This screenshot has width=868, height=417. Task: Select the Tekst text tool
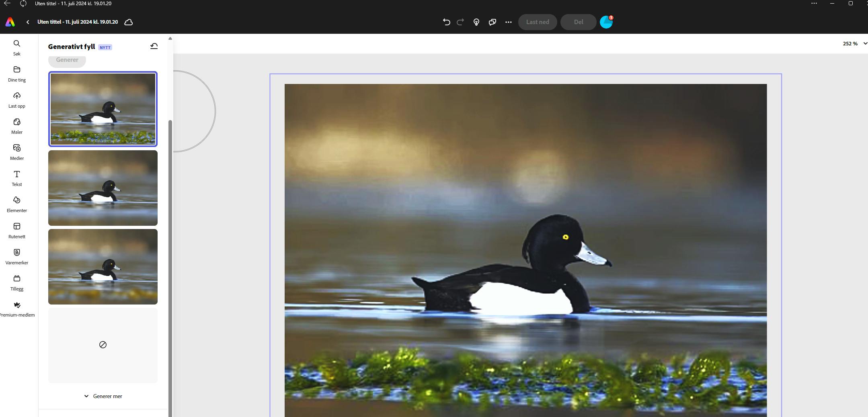(17, 178)
